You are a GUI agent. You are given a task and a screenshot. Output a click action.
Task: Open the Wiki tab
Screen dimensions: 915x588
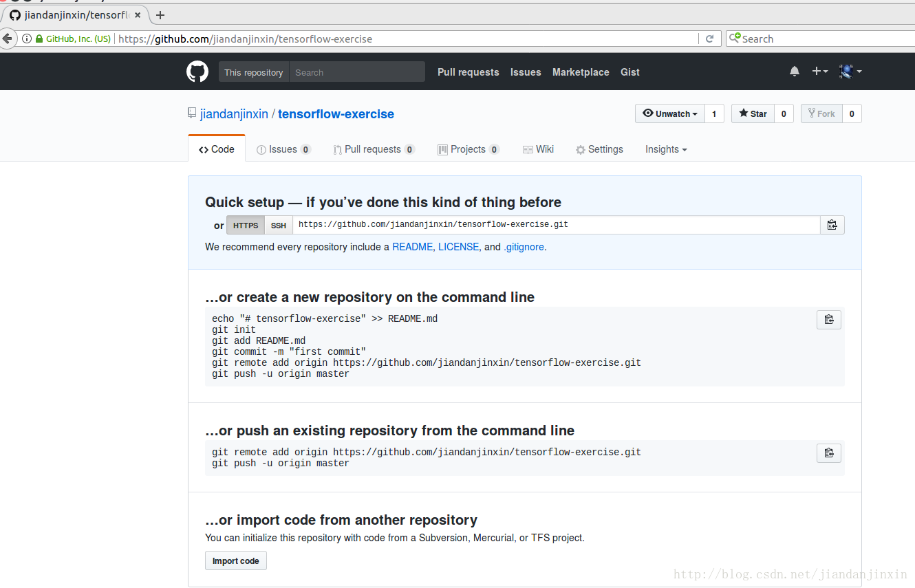(x=538, y=149)
